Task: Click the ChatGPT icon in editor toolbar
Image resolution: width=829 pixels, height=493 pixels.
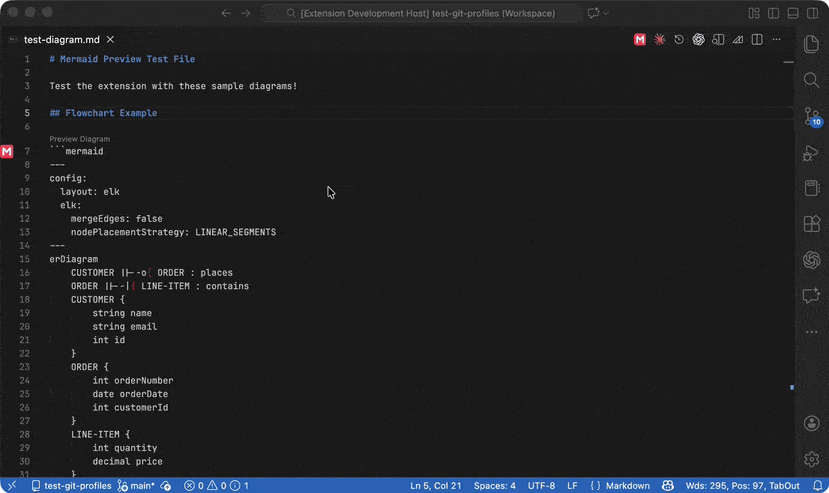Action: 698,40
